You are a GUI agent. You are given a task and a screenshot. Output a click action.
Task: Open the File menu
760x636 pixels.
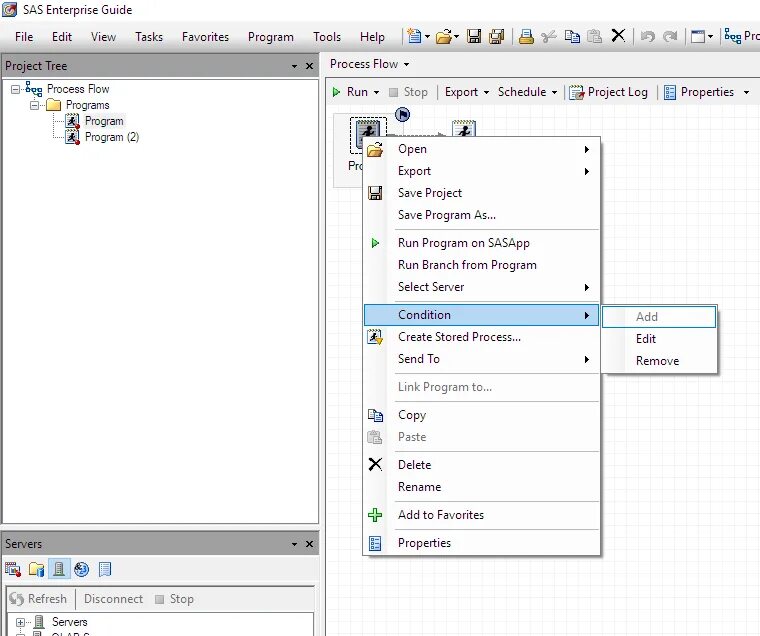pyautogui.click(x=24, y=37)
